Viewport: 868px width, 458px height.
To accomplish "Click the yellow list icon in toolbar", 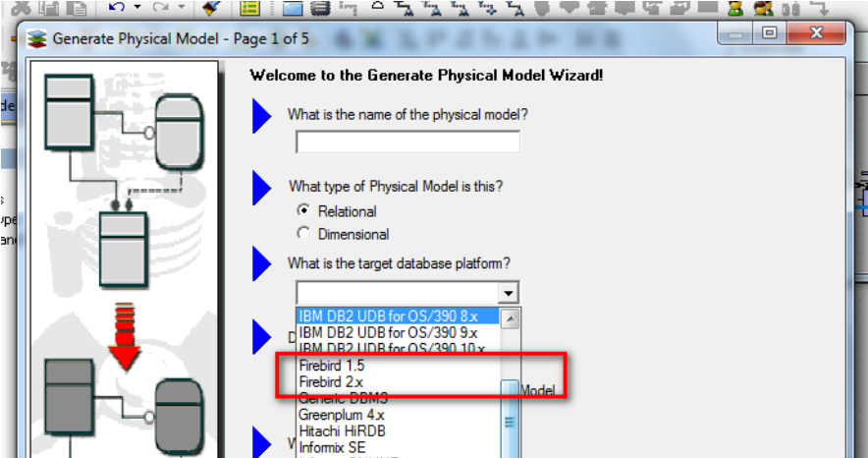I will click(x=249, y=9).
